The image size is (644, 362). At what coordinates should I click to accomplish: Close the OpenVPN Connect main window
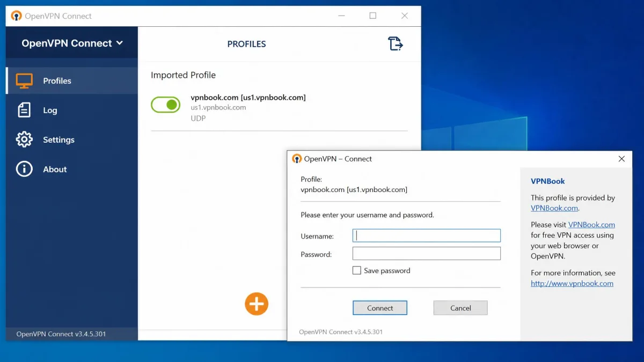pos(405,16)
